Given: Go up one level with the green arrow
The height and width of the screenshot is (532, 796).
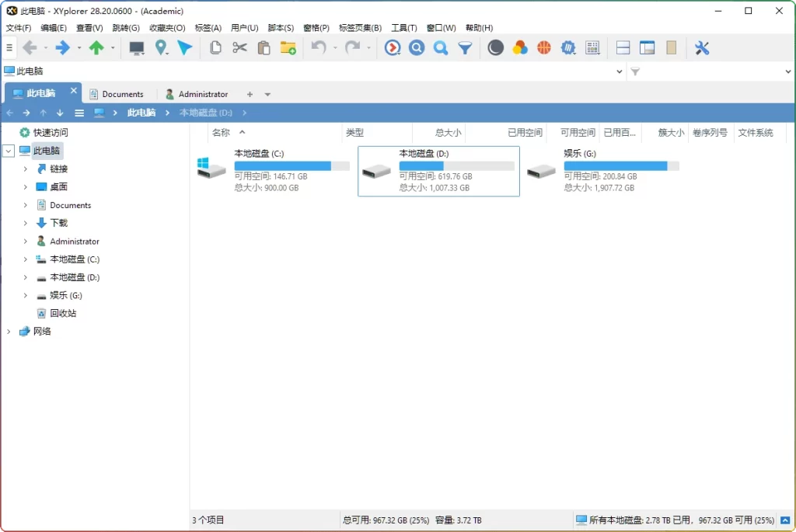Looking at the screenshot, I should coord(95,47).
